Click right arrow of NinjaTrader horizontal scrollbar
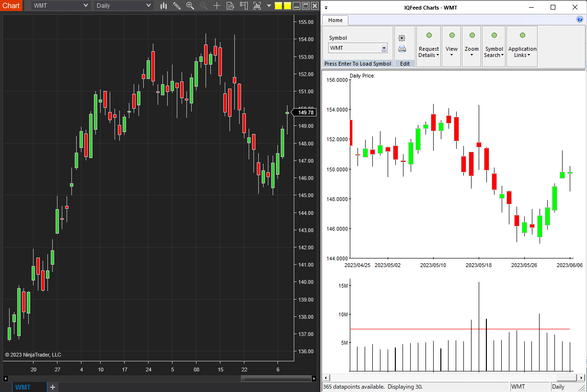Viewport: 587px width, 392px height. pos(314,379)
